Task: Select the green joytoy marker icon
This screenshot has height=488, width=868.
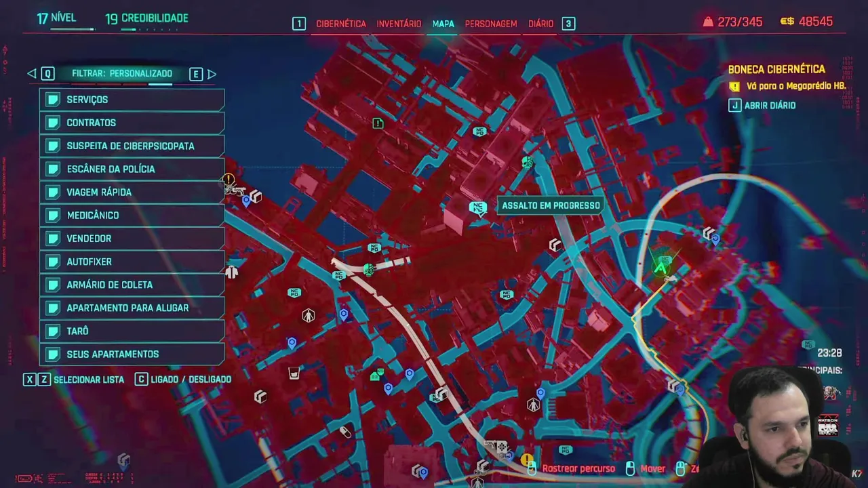Action: click(528, 162)
